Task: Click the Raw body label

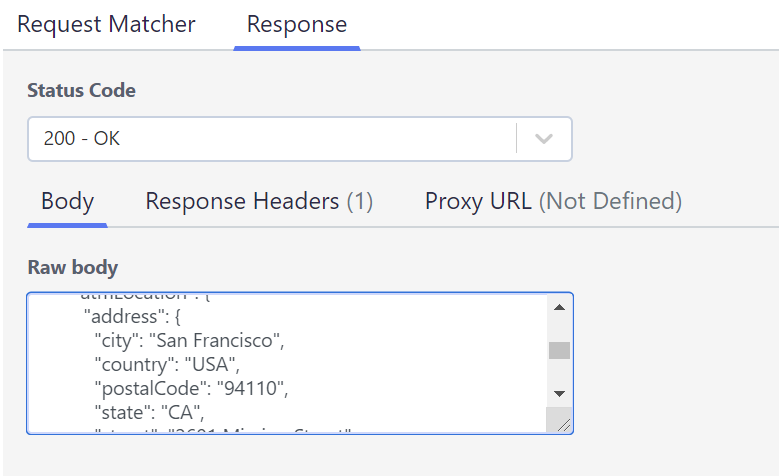Action: (x=73, y=267)
